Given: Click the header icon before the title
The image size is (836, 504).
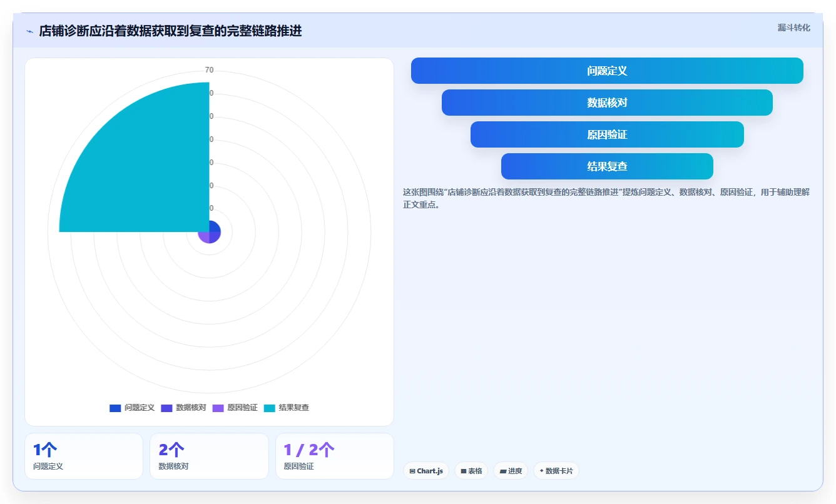Looking at the screenshot, I should point(29,31).
